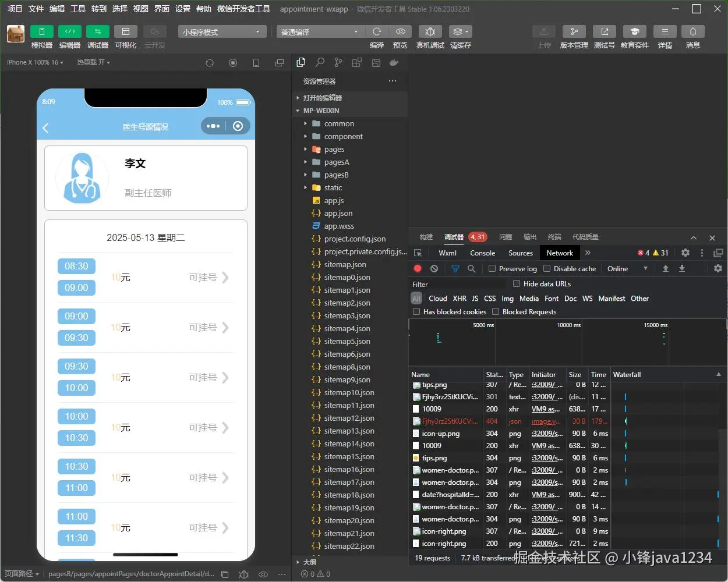Click the network overview timeline
Screen dimensions: 728x582
click(568, 342)
